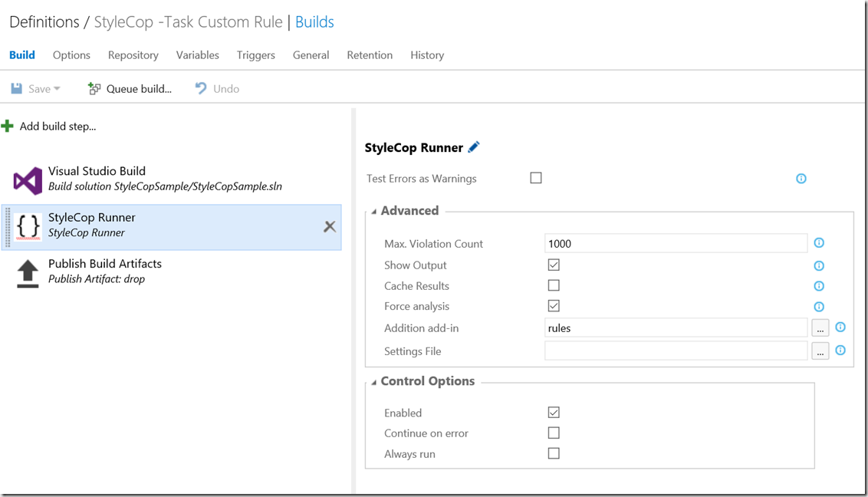Collapse the Advanced section
868x497 pixels.
374,212
